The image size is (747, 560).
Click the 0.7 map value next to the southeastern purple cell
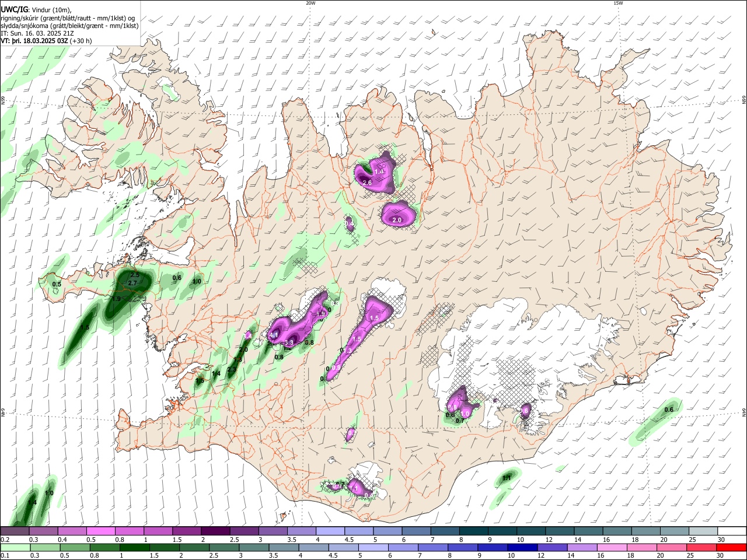click(460, 421)
